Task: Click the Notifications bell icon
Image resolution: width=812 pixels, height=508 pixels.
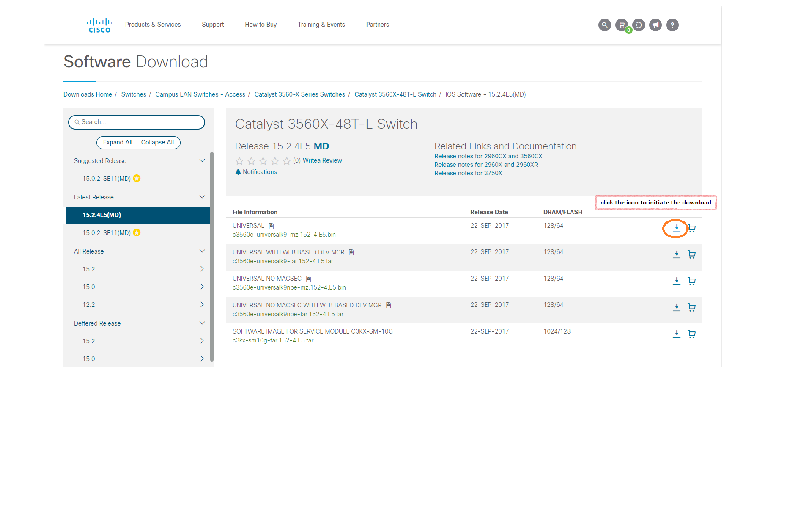Action: pos(238,172)
